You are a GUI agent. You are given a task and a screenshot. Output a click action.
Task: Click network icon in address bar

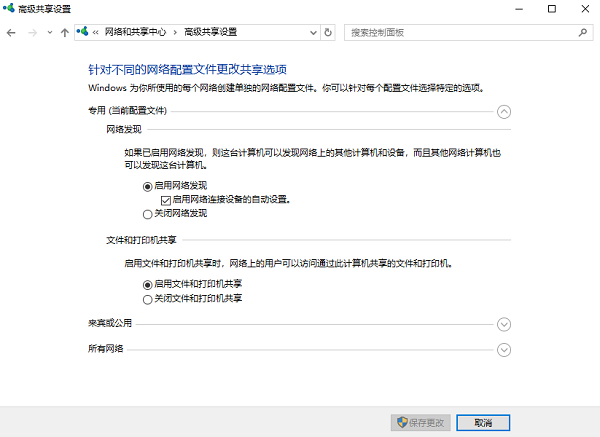[x=83, y=31]
